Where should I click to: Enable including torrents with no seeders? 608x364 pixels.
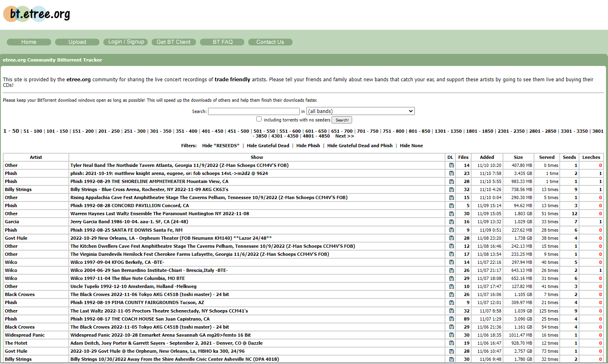coord(259,119)
